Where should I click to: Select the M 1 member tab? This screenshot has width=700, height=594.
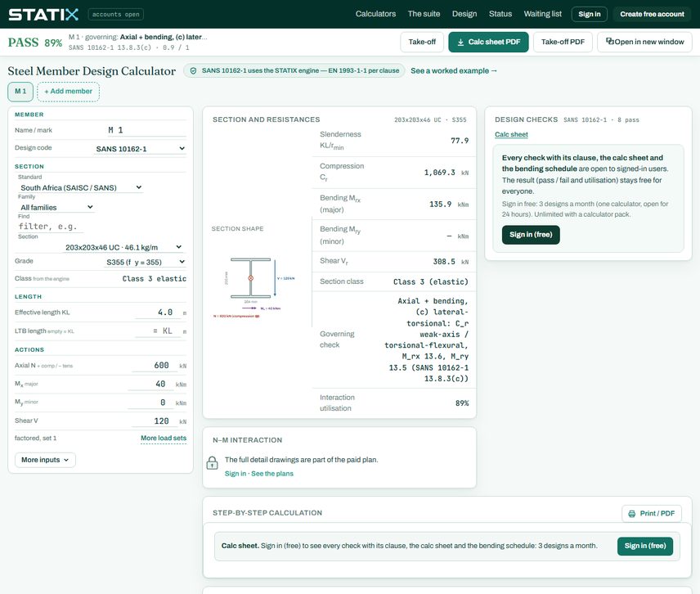coord(20,92)
